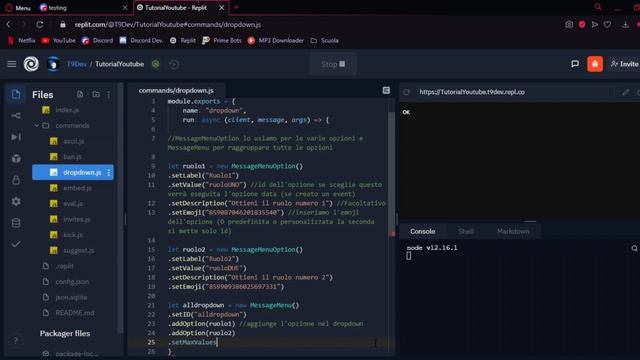Open suggest.js file
The width and height of the screenshot is (640, 360).
pos(78,251)
